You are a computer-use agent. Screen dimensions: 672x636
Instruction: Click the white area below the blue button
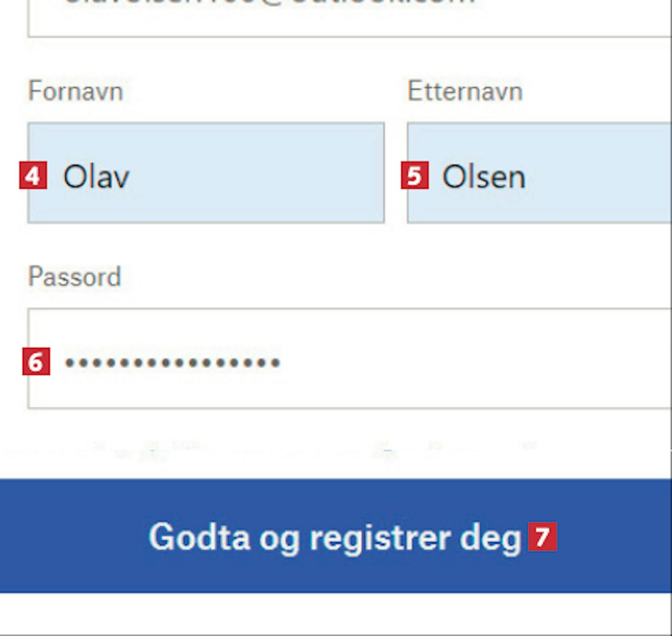pyautogui.click(x=336, y=613)
